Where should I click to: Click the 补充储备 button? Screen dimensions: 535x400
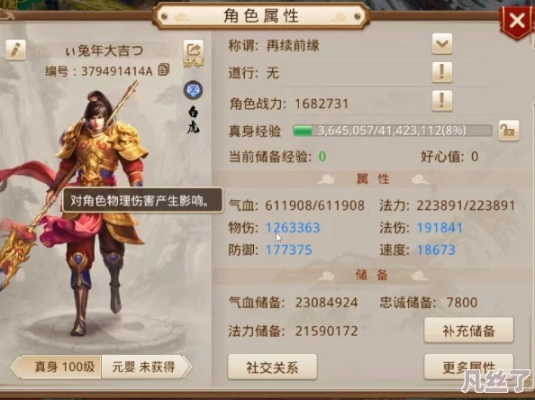coord(468,330)
